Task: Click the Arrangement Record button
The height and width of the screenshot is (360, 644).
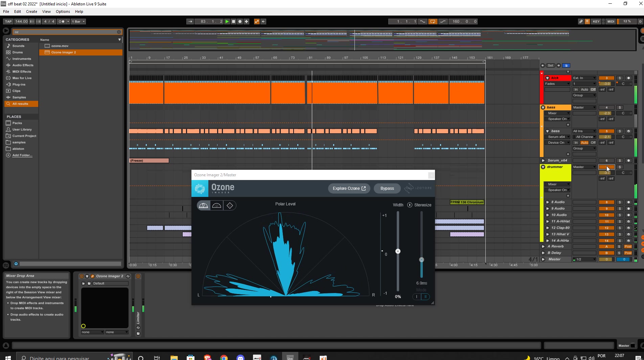Action: 240,21
